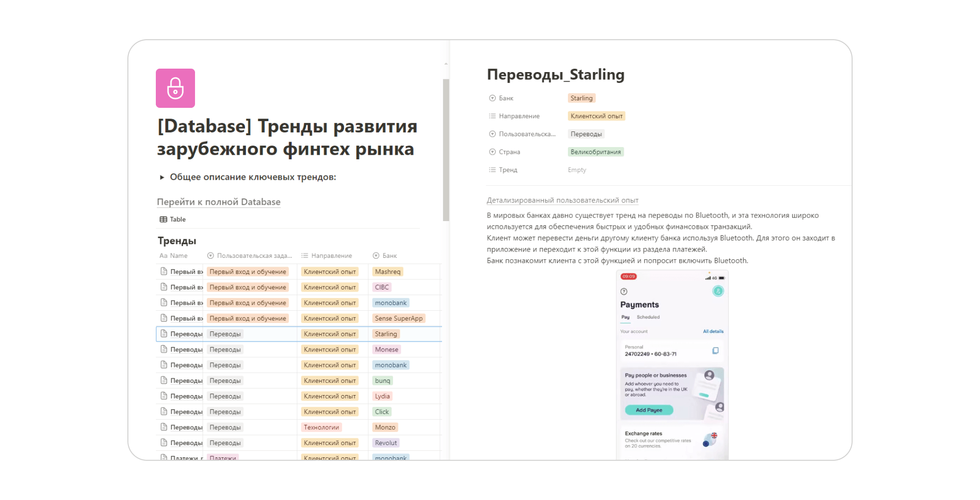
Task: Click the Lydia bank tag
Action: (382, 397)
